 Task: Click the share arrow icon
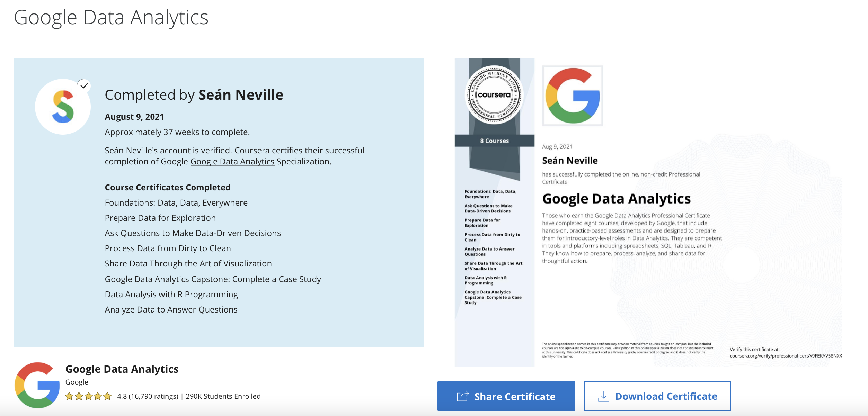(463, 396)
